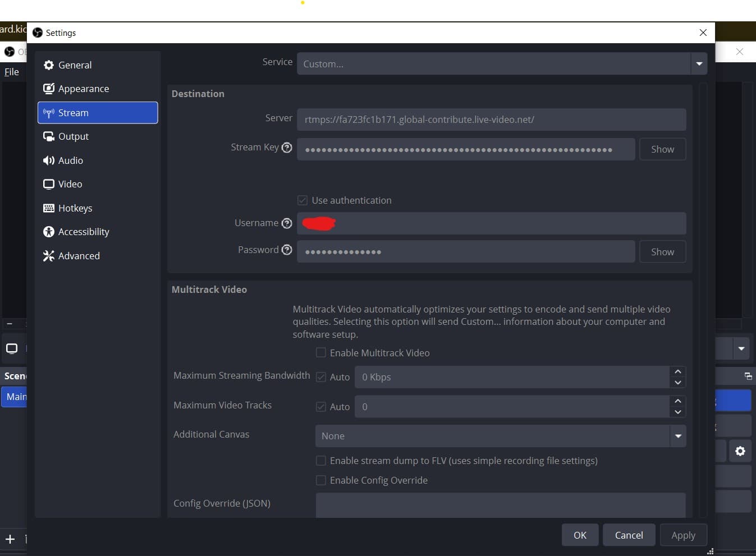The width and height of the screenshot is (756, 556).
Task: Click the Stream Key help icon
Action: pyautogui.click(x=287, y=148)
